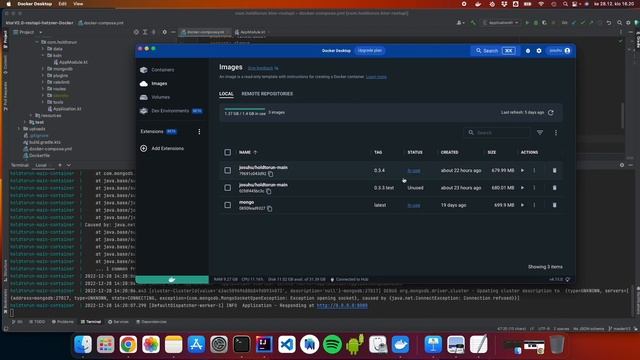Open the Services tool window tab in IntelliJ

pyautogui.click(x=118, y=322)
